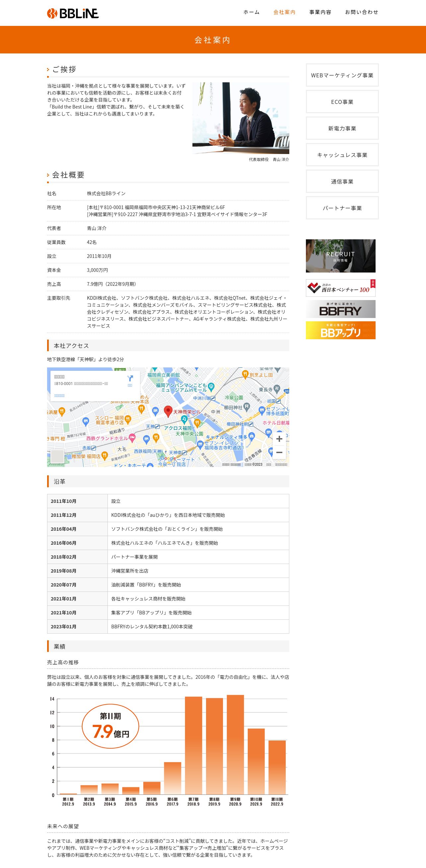Go to ECO事業 page
426x868 pixels.
tap(342, 102)
